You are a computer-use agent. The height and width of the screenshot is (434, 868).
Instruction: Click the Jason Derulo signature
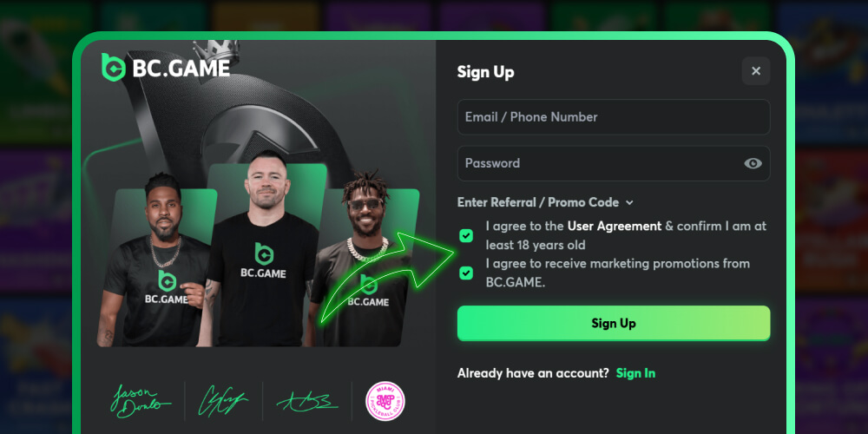(141, 400)
